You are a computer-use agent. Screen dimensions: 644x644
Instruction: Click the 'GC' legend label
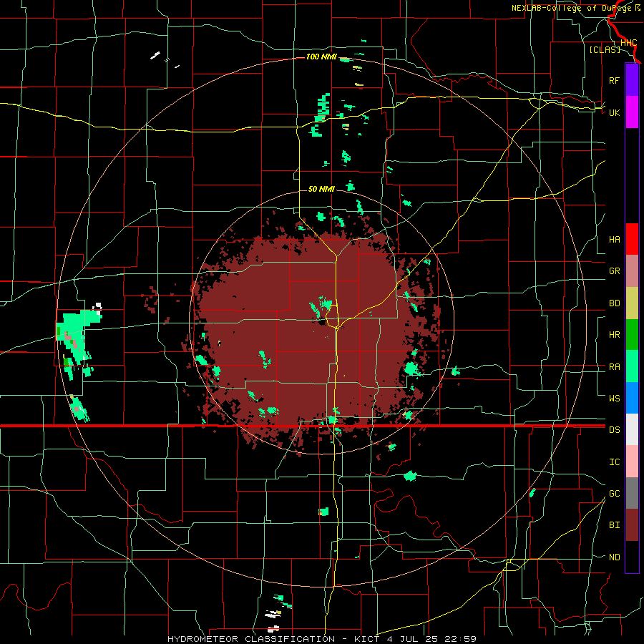[614, 494]
